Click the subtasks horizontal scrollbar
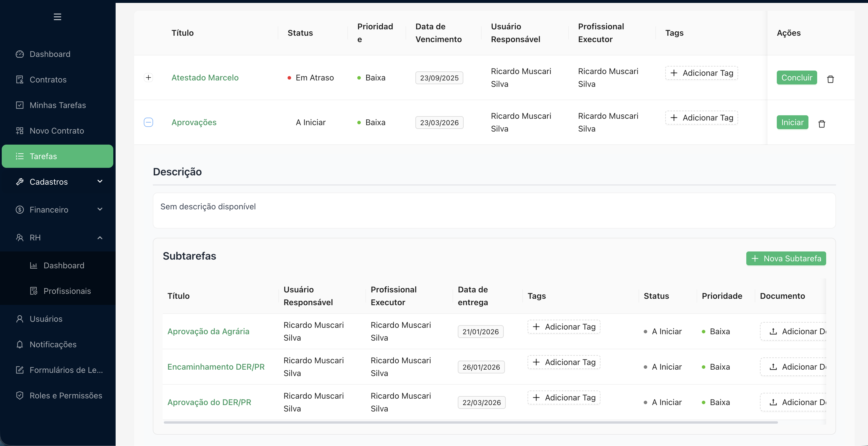Viewport: 868px width, 446px height. coord(470,422)
